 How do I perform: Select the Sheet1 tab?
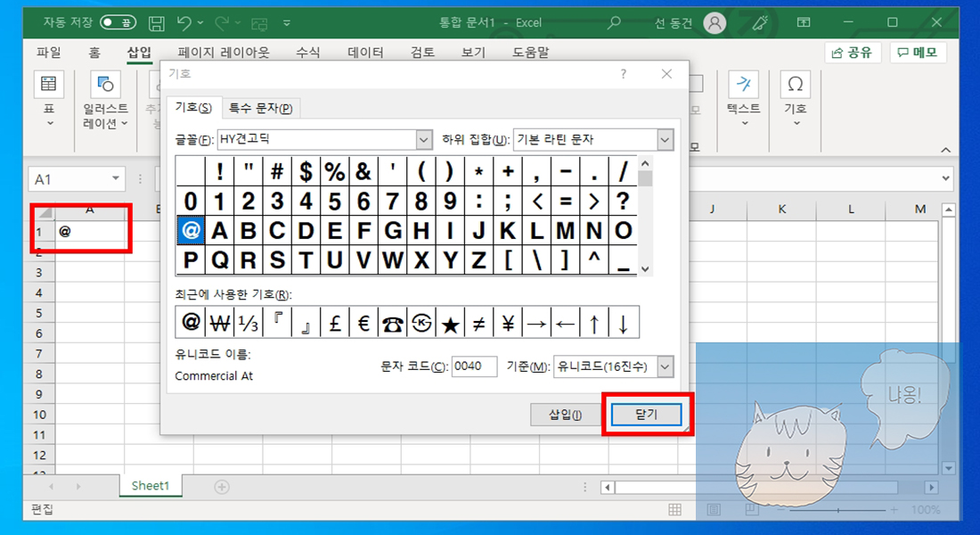pyautogui.click(x=151, y=486)
